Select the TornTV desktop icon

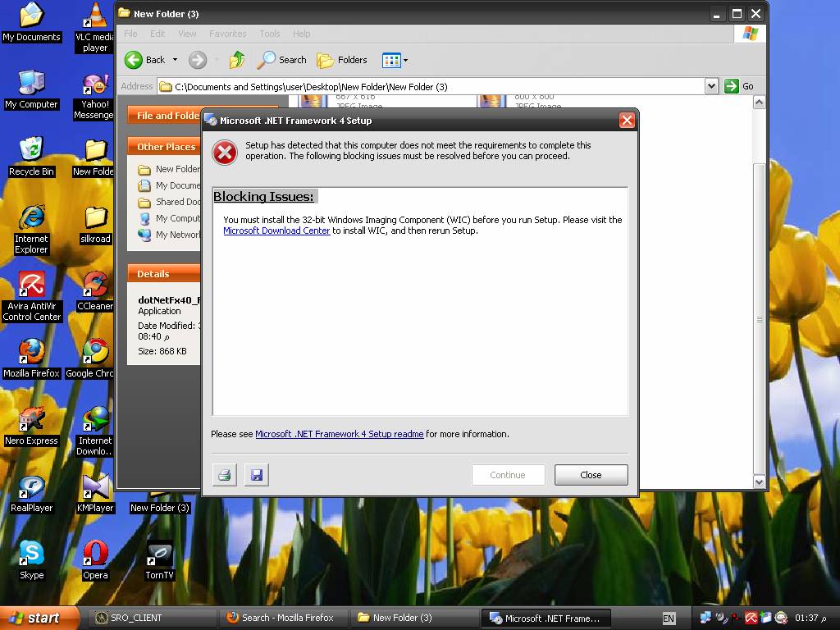pos(159,560)
